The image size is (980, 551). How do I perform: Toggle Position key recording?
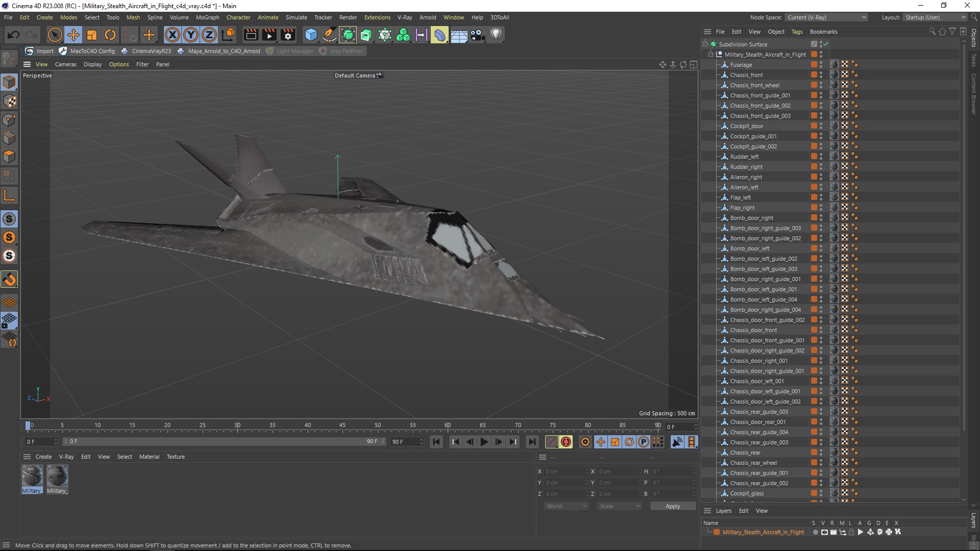(x=601, y=442)
